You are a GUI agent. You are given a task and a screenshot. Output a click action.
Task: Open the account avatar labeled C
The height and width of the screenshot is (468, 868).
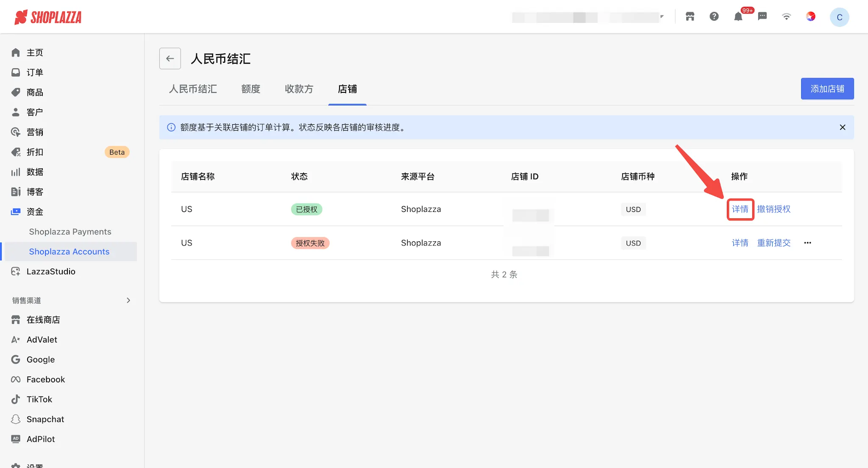coord(839,17)
